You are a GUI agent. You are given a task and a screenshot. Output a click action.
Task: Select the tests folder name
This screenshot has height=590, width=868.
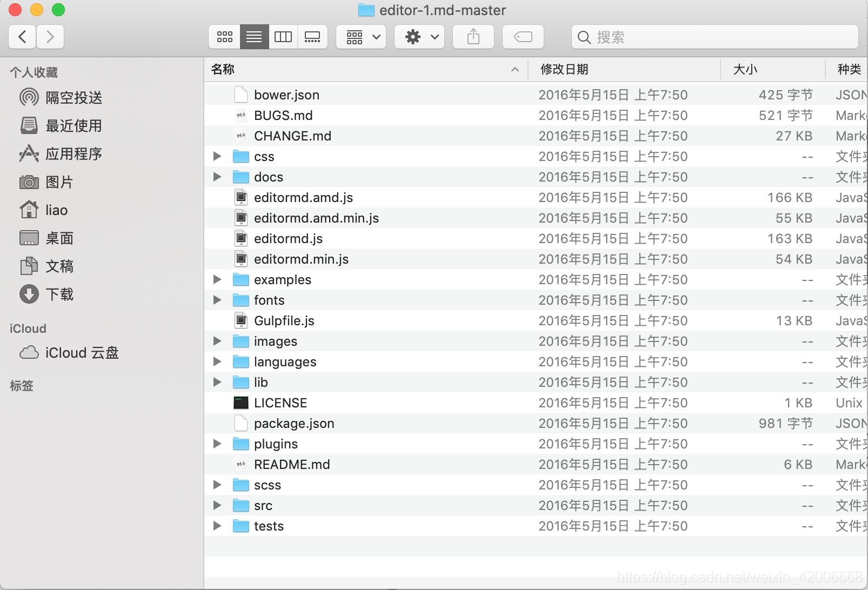coord(269,526)
